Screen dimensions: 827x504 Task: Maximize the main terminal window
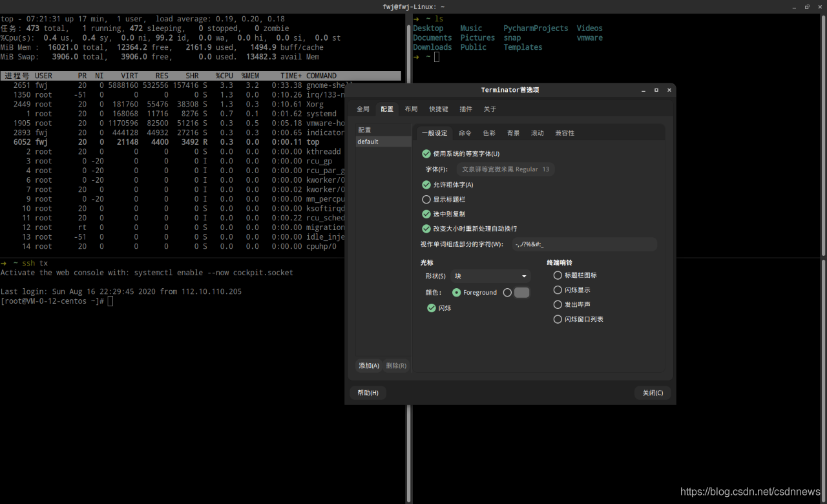[x=807, y=6]
